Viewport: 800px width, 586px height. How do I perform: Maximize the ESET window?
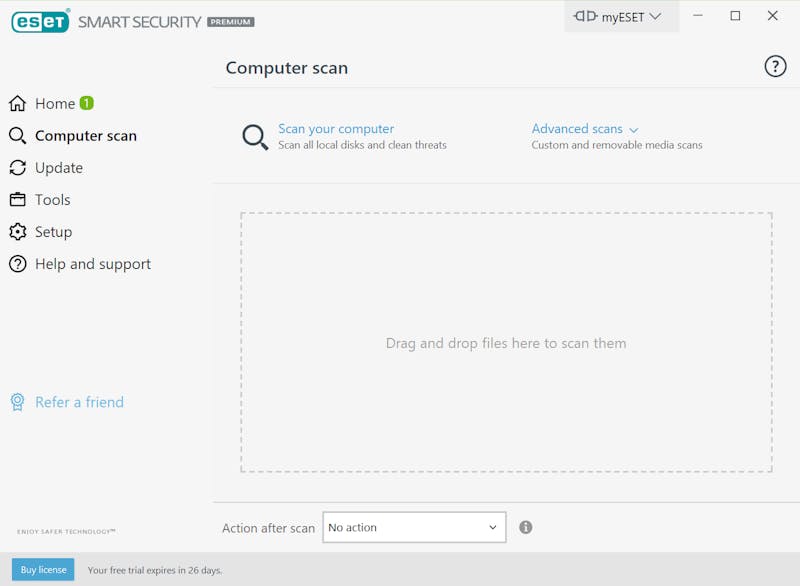[735, 16]
